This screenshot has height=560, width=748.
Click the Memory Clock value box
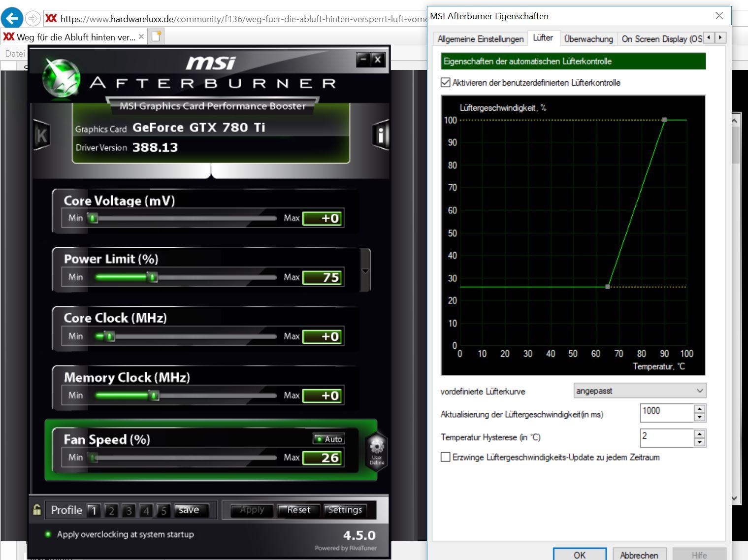click(x=323, y=395)
